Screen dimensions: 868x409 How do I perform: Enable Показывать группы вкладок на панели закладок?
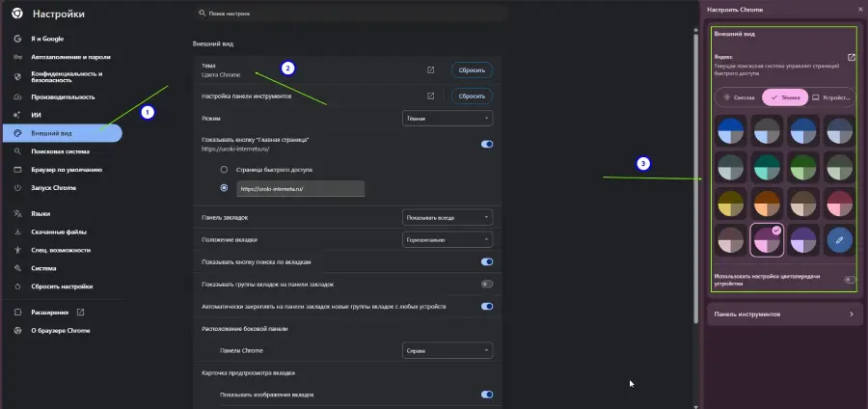487,284
